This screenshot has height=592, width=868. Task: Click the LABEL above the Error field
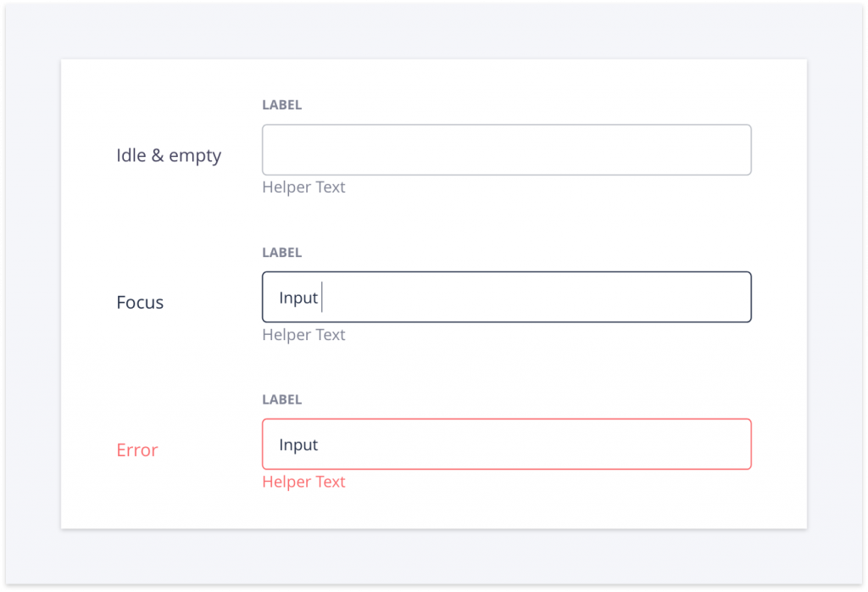click(281, 399)
